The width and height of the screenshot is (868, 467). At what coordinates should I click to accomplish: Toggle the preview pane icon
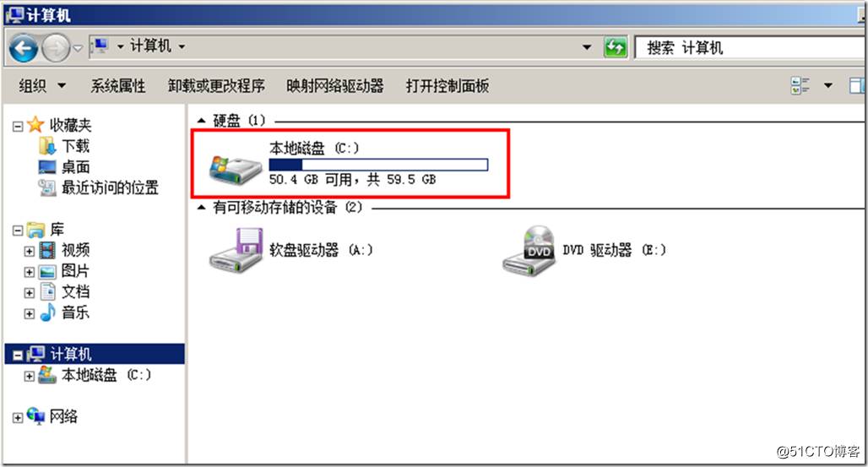(x=857, y=86)
